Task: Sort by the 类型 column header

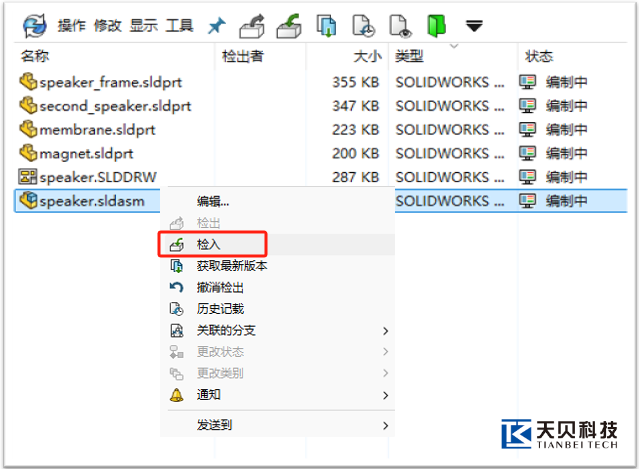Action: click(409, 56)
